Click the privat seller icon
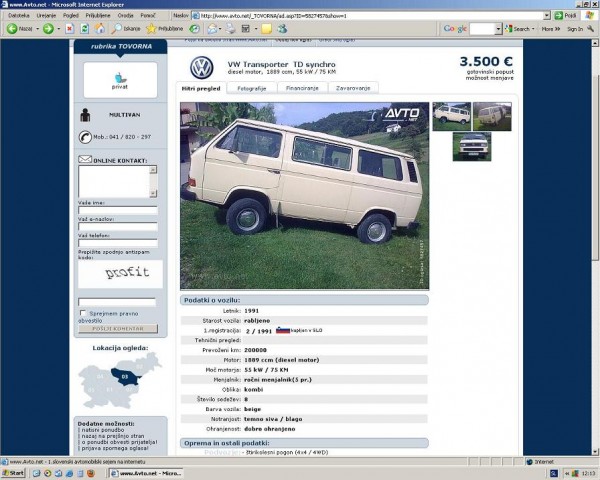This screenshot has width=600, height=480. tap(119, 79)
